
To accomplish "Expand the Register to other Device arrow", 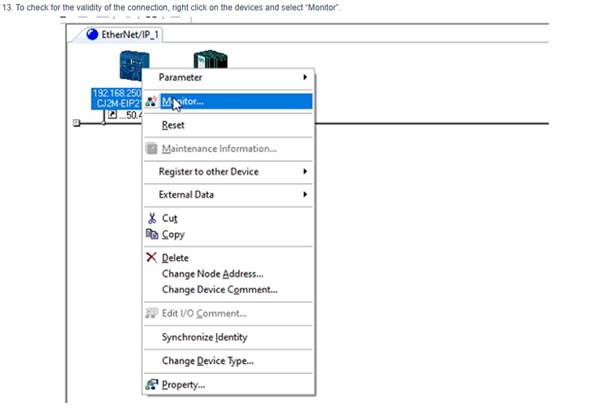I will tap(305, 171).
